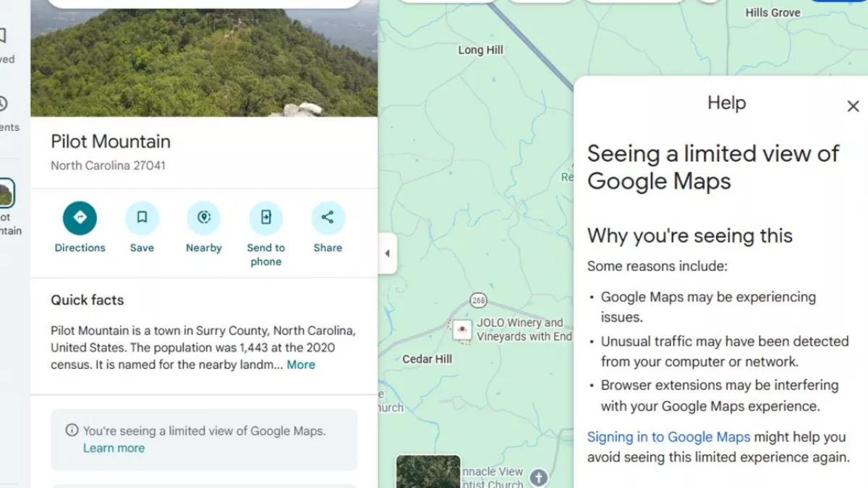Click the Long Hill map label

pyautogui.click(x=480, y=50)
